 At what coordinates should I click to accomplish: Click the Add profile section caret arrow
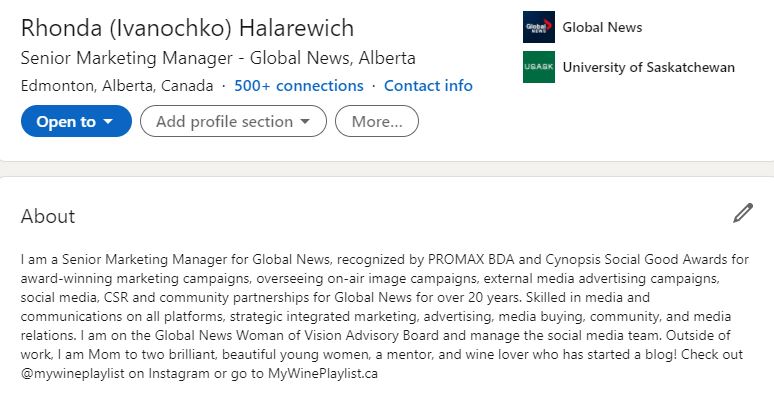[306, 122]
